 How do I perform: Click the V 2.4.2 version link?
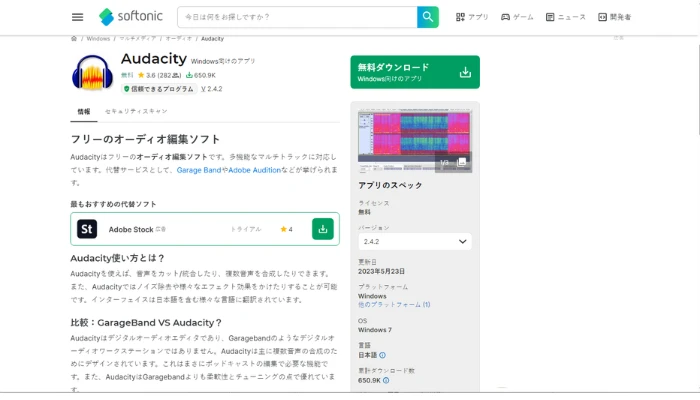(x=212, y=89)
